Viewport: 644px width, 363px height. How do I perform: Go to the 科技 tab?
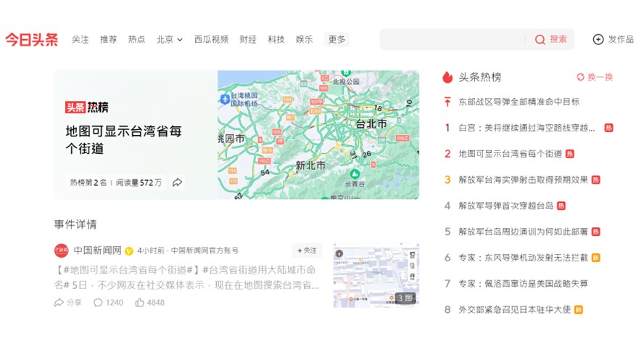click(x=276, y=39)
